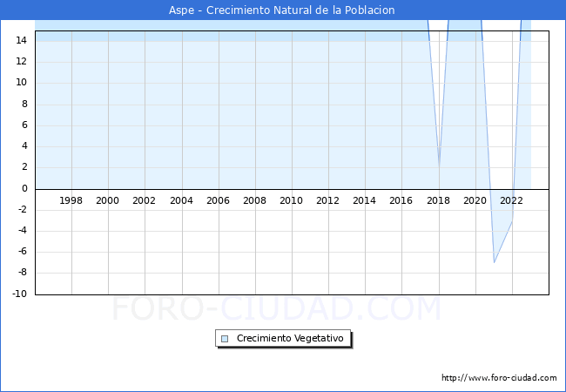Click the Crecimiento Vegetativo legend swatch
Image resolution: width=566 pixels, height=392 pixels.
225,339
